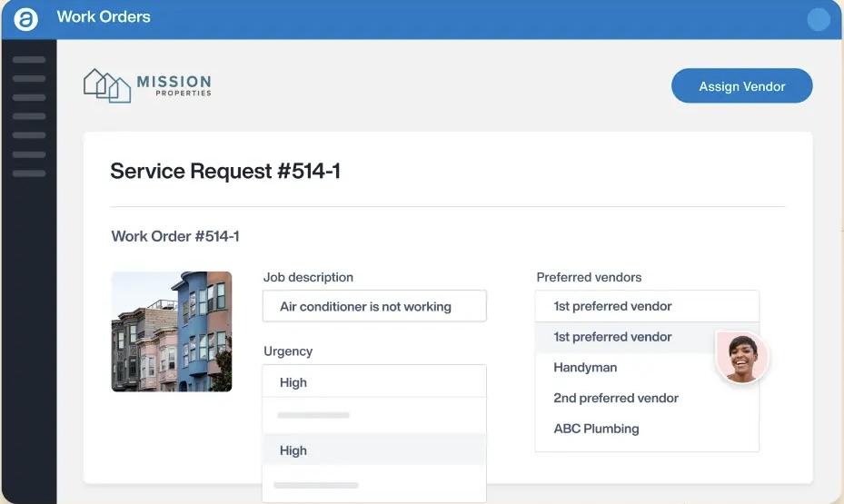Click the Mission Properties house logo
Image resolution: width=844 pixels, height=504 pixels.
tap(107, 85)
